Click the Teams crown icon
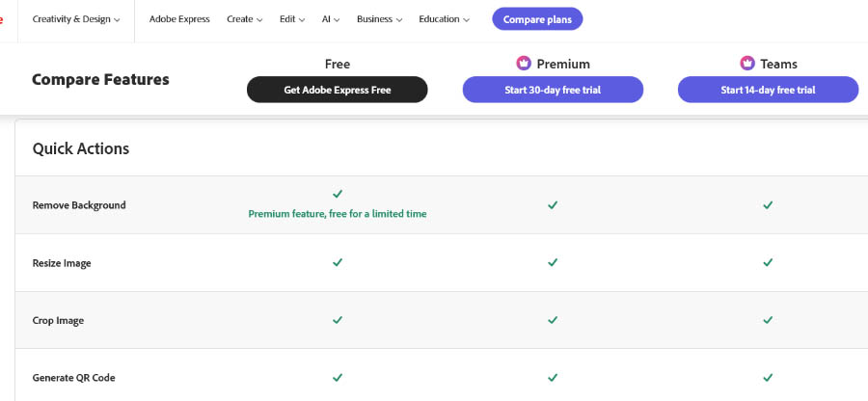 747,63
